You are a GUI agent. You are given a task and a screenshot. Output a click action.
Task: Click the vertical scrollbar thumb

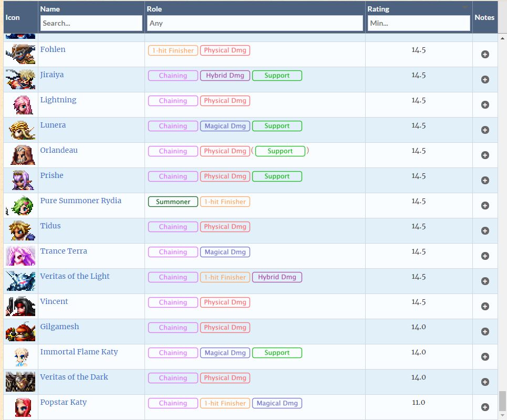point(502,400)
